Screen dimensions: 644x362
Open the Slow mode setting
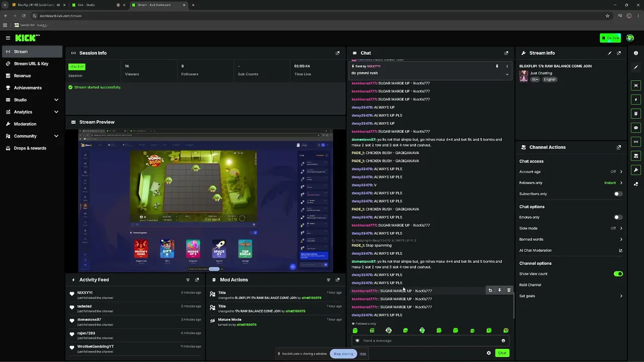pos(571,228)
